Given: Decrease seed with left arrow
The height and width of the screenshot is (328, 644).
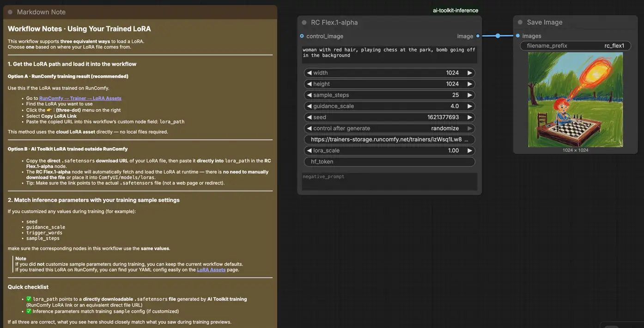Looking at the screenshot, I should tap(309, 117).
